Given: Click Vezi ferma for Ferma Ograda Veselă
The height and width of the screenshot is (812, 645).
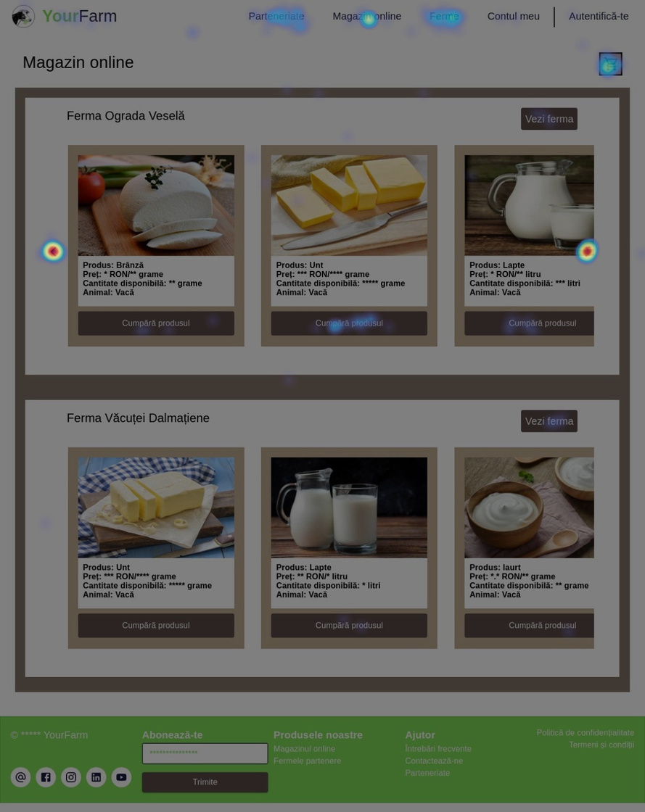Looking at the screenshot, I should click(x=549, y=119).
